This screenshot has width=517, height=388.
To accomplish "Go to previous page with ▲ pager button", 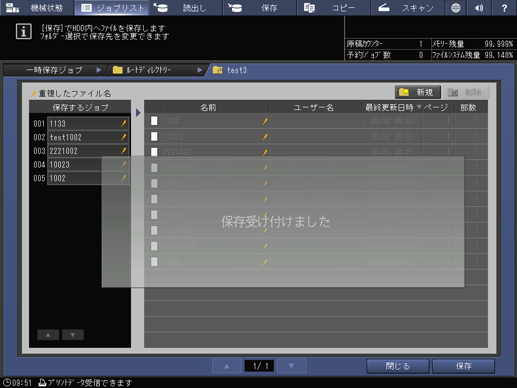I will (x=227, y=366).
